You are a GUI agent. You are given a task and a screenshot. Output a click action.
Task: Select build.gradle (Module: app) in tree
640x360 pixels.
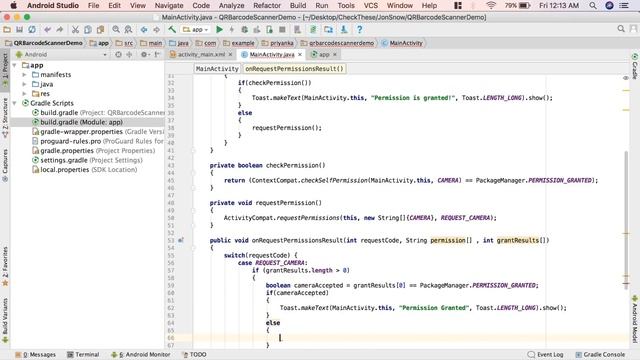82,122
